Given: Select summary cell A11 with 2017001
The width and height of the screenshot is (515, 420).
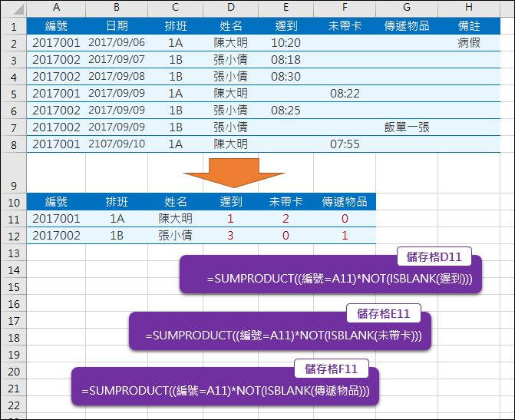Looking at the screenshot, I should (56, 219).
